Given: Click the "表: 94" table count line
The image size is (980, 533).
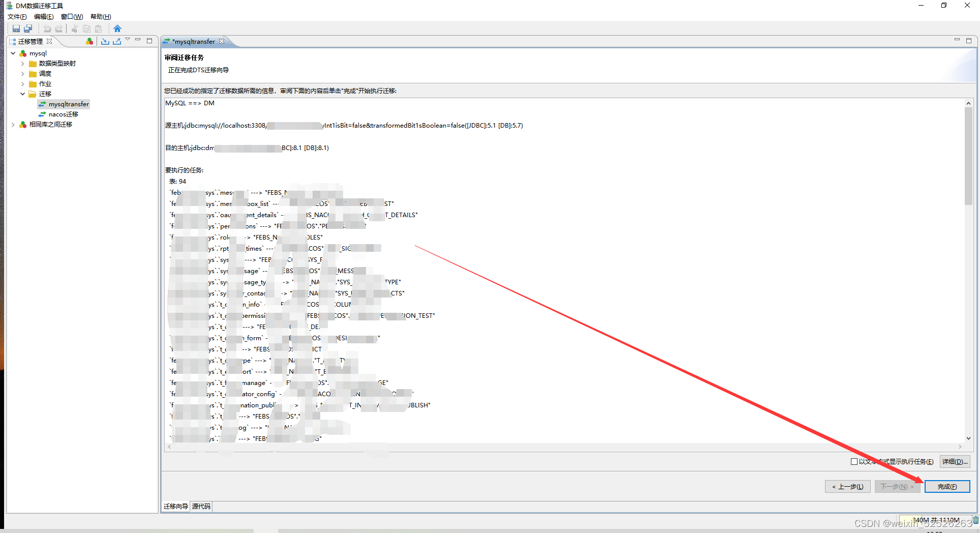Looking at the screenshot, I should 177,182.
